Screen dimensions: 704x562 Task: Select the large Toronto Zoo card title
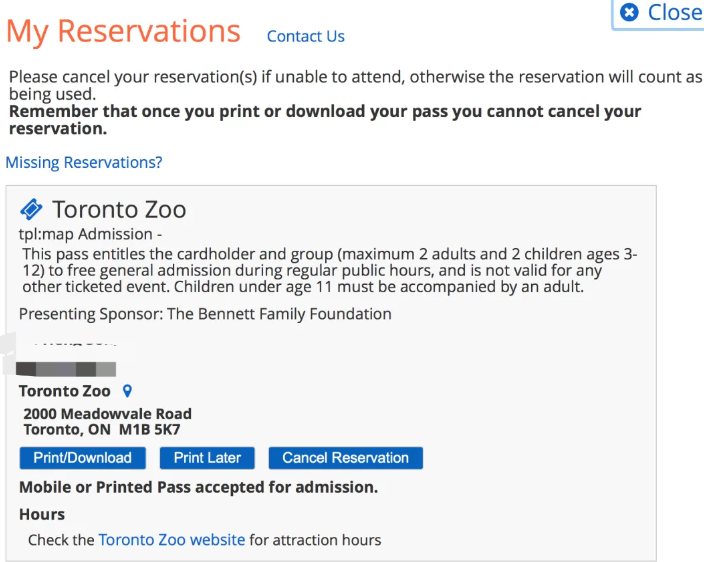(x=119, y=210)
